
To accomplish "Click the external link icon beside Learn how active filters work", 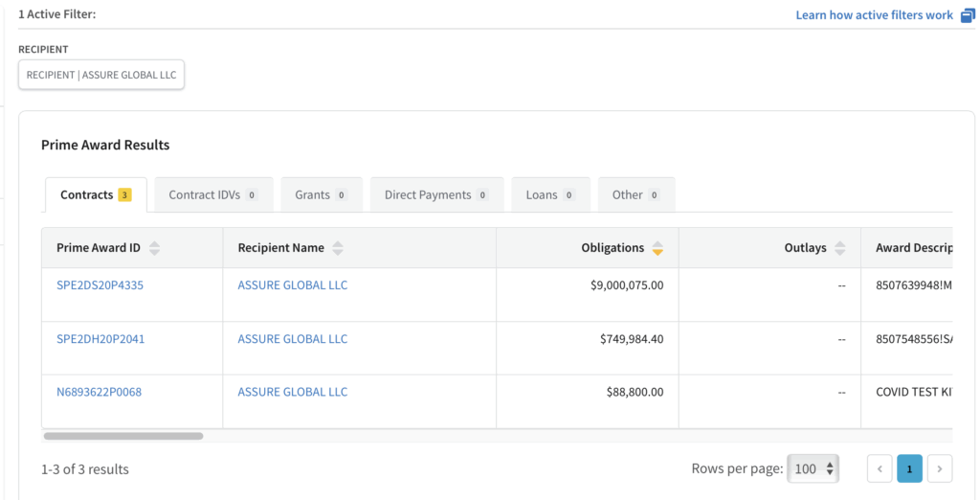I will [968, 15].
